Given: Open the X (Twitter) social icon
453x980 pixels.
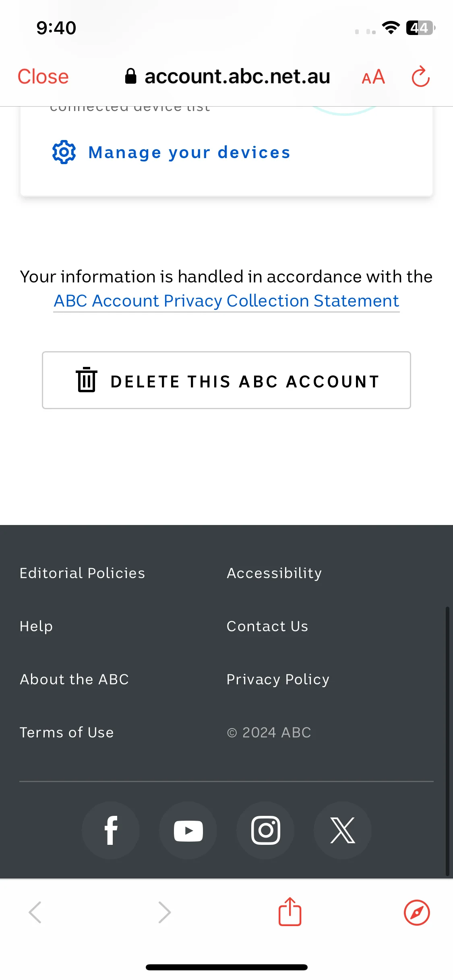Looking at the screenshot, I should (x=343, y=830).
